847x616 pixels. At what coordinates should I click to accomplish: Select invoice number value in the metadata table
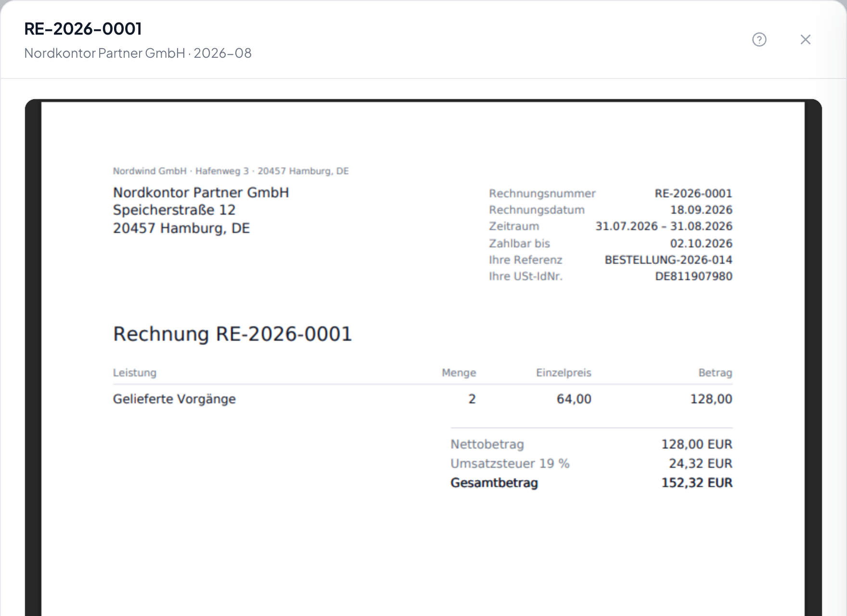tap(693, 193)
